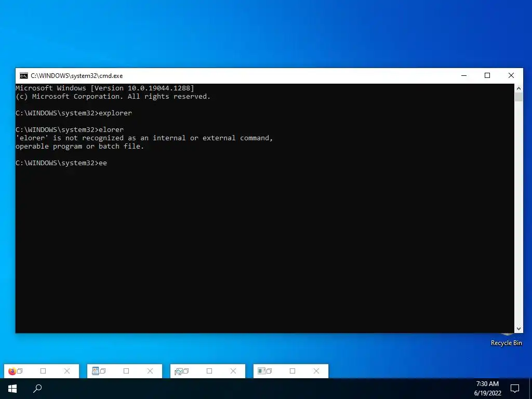Image resolution: width=532 pixels, height=399 pixels.
Task: Close the minimized window with monitor-graph icon
Action: (233, 371)
